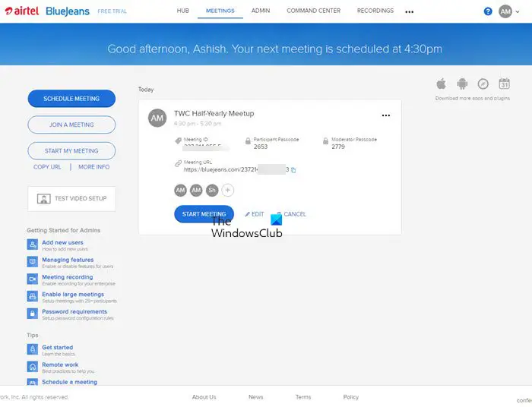Open the Remote work tip

60,365
